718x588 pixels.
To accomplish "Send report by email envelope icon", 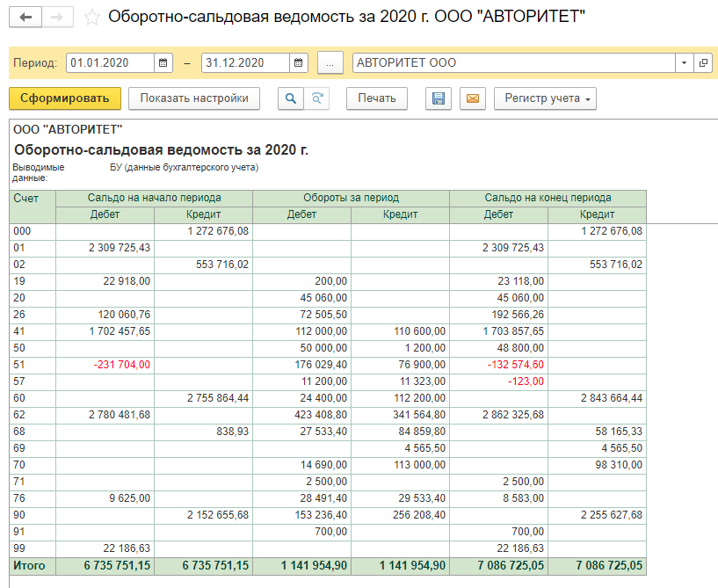I will click(x=472, y=98).
